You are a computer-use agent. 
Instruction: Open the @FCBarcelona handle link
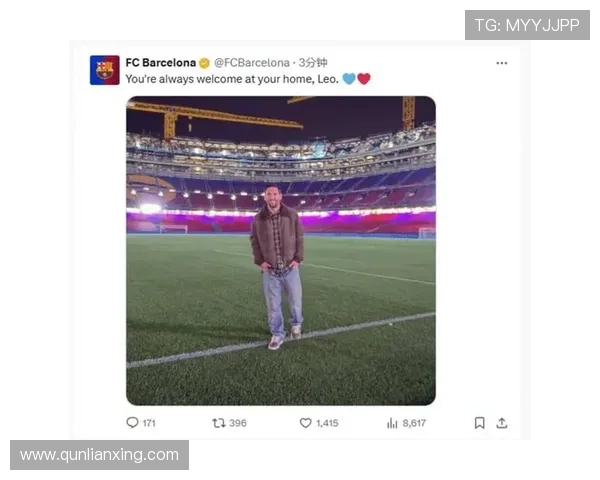(x=251, y=62)
